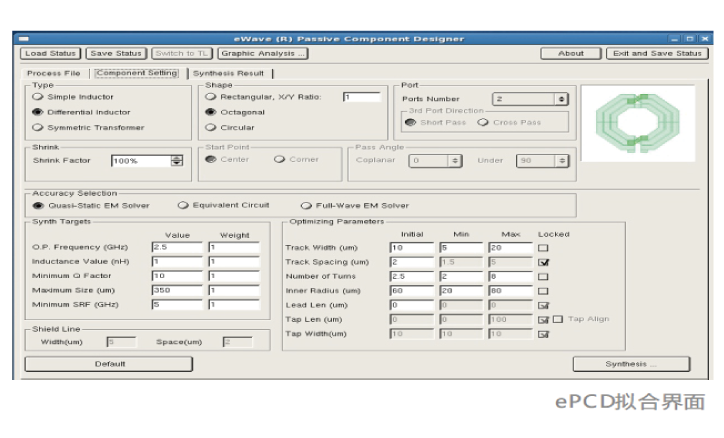Viewport: 724px width, 438px height.
Task: Select Simple Inductor type
Action: tap(73, 97)
